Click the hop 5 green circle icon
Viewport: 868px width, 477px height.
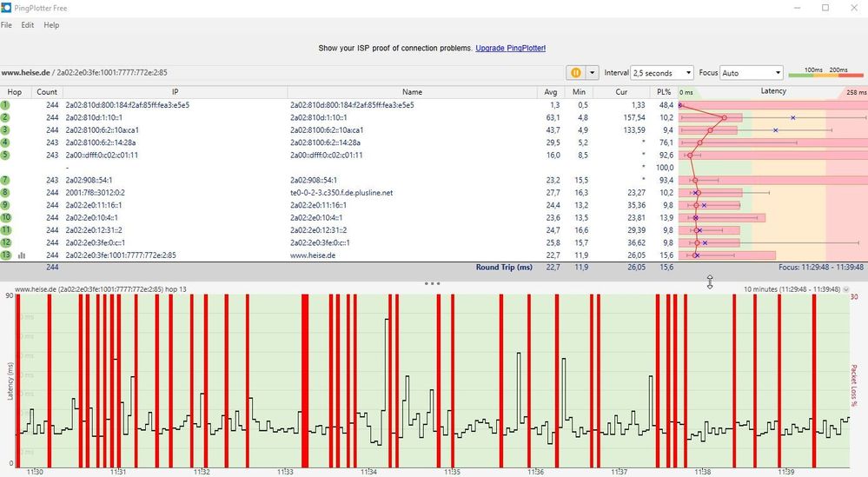pyautogui.click(x=5, y=155)
